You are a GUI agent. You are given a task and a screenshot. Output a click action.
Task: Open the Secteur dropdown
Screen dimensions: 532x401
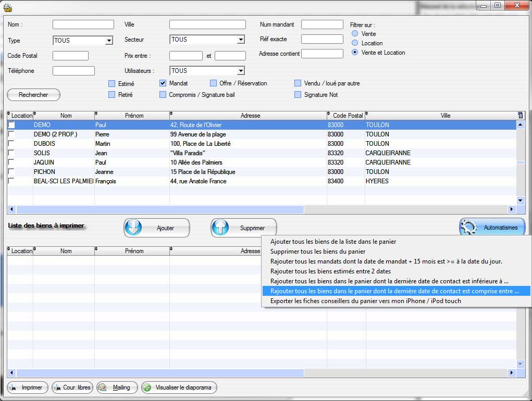click(241, 40)
